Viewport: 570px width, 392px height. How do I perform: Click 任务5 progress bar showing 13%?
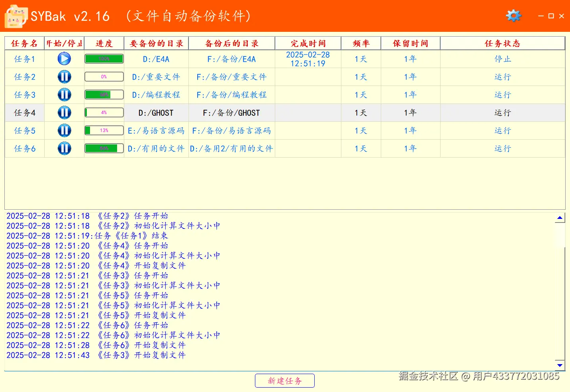tap(104, 130)
